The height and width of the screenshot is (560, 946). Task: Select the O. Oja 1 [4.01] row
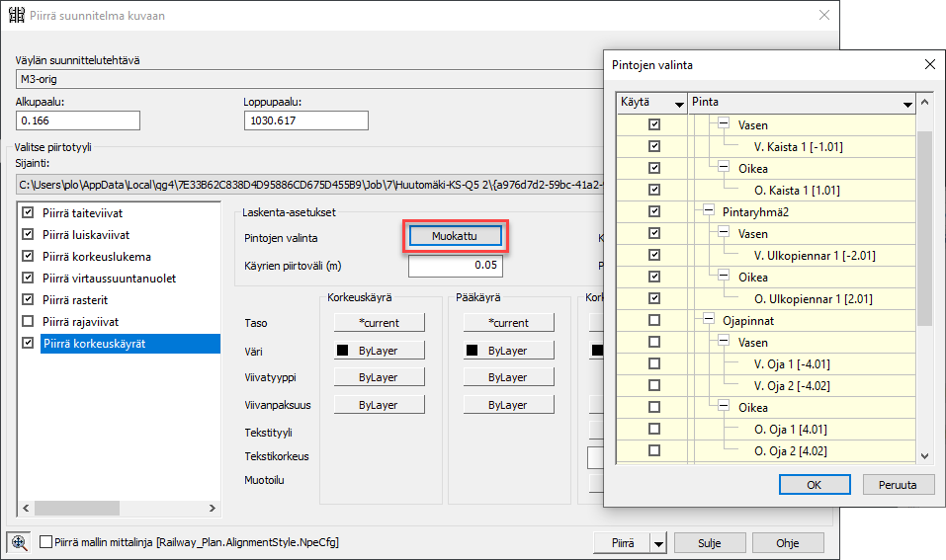tap(791, 430)
